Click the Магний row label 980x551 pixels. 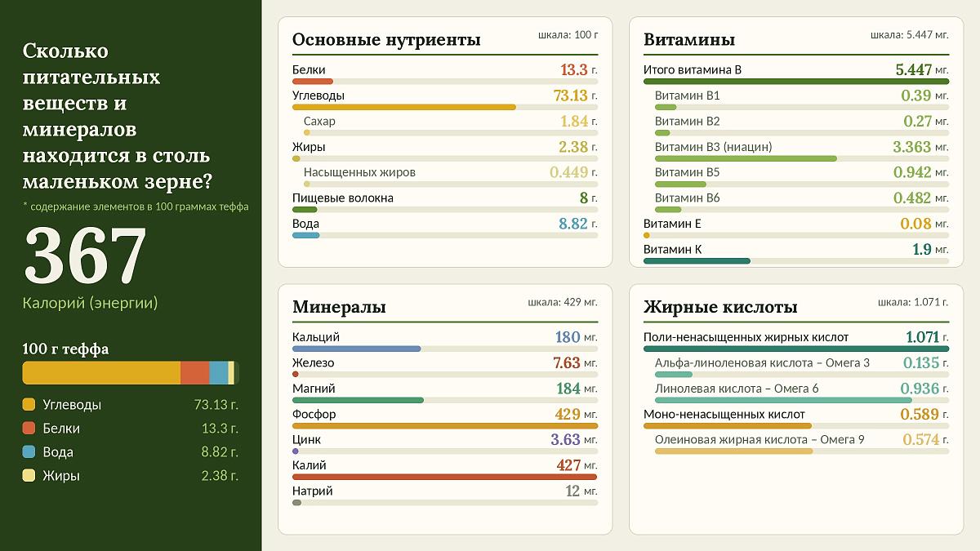pyautogui.click(x=314, y=389)
